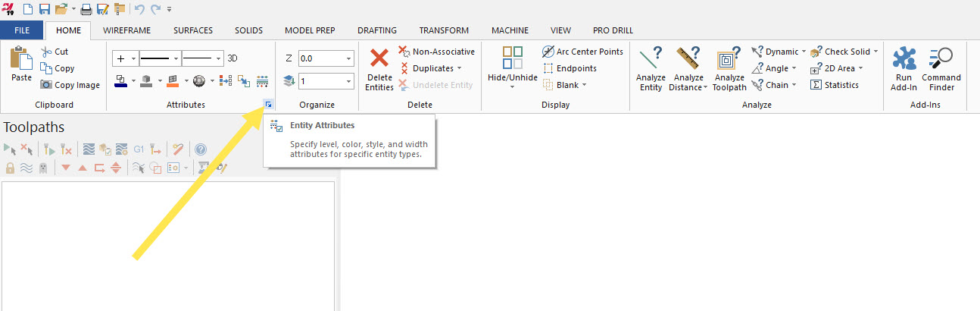Image resolution: width=980 pixels, height=311 pixels.
Task: Toggle posting ghost icon
Action: click(x=43, y=168)
